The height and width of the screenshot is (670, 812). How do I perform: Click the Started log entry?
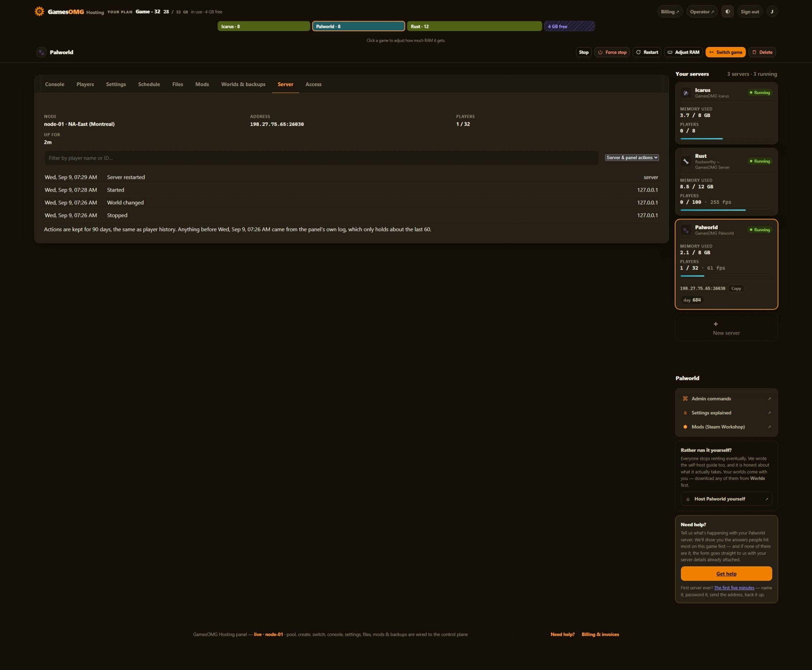point(351,190)
